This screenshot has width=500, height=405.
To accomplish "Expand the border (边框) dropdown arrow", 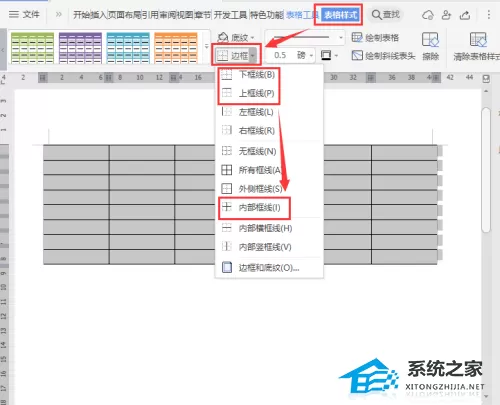I will tap(253, 56).
